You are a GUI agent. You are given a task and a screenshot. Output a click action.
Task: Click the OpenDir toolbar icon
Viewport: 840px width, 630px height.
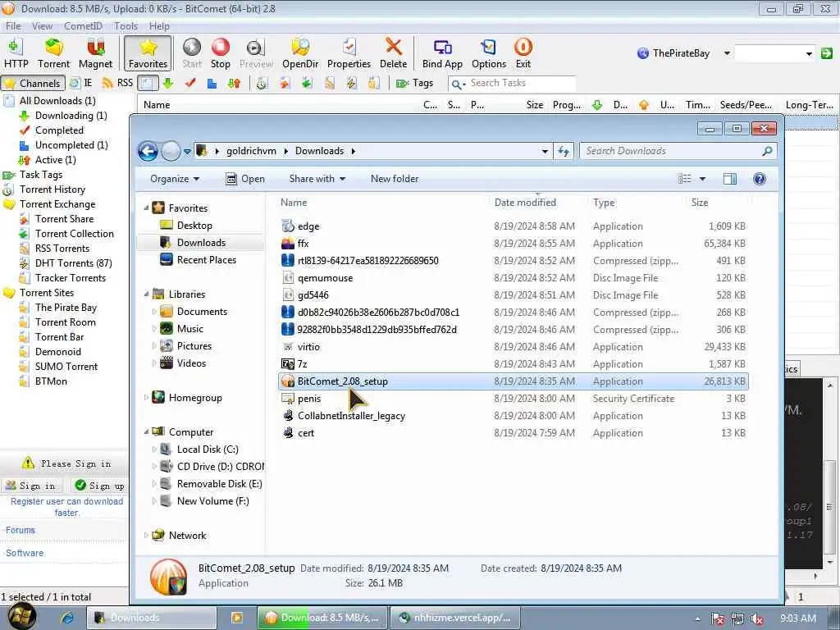pyautogui.click(x=300, y=53)
